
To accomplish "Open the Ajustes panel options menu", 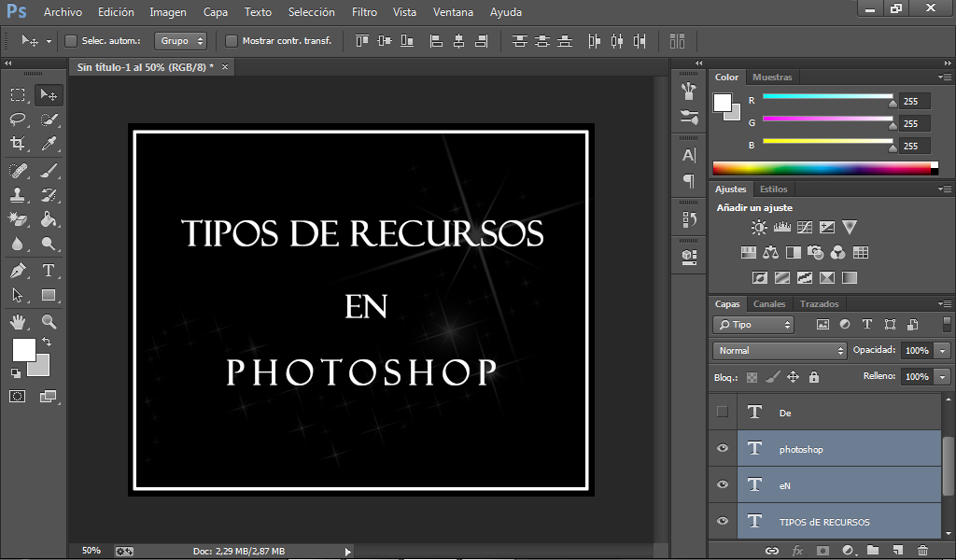I will click(945, 189).
